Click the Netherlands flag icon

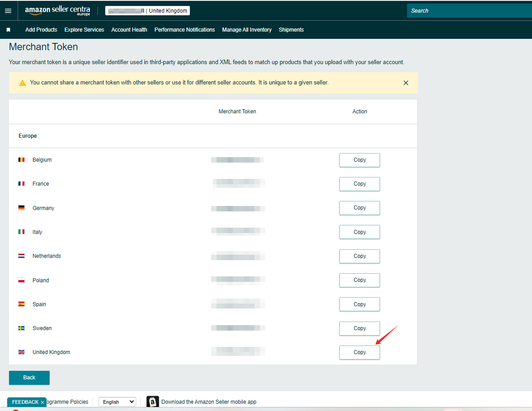(21, 256)
